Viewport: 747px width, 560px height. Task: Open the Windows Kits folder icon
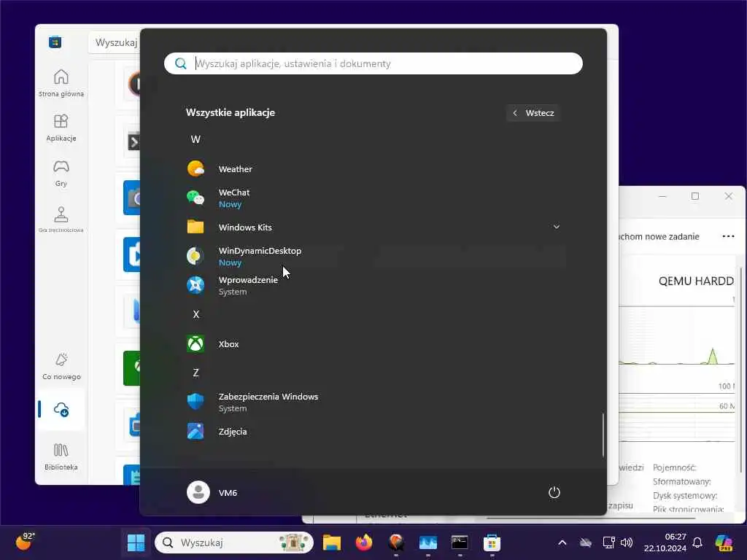(x=196, y=227)
